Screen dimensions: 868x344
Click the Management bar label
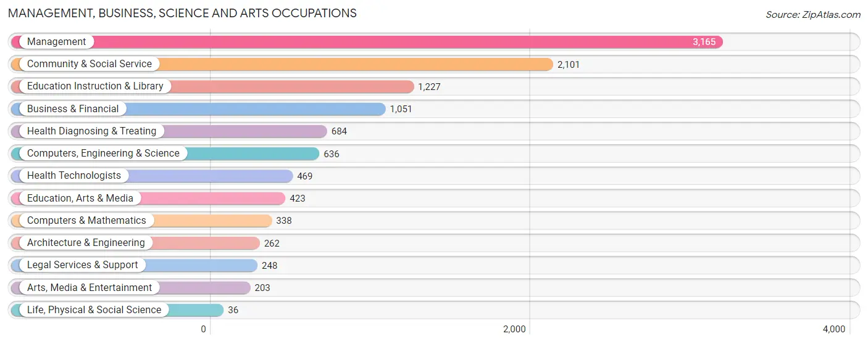click(56, 42)
